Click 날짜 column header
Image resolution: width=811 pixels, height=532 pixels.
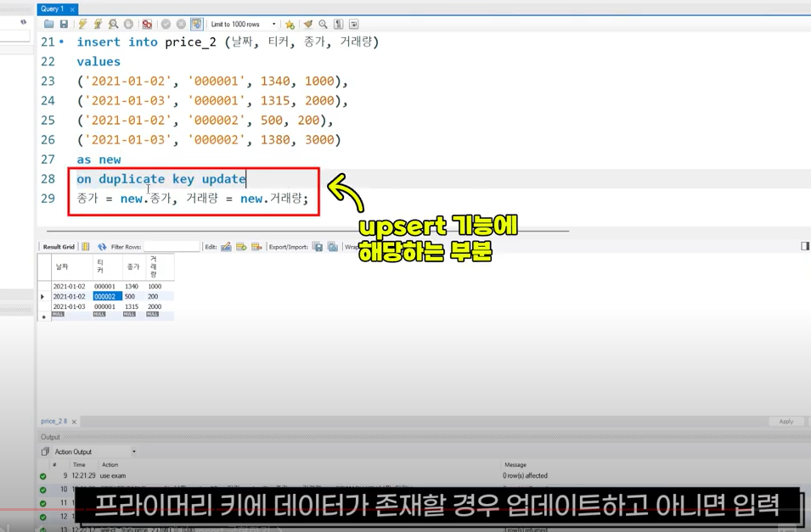point(71,266)
